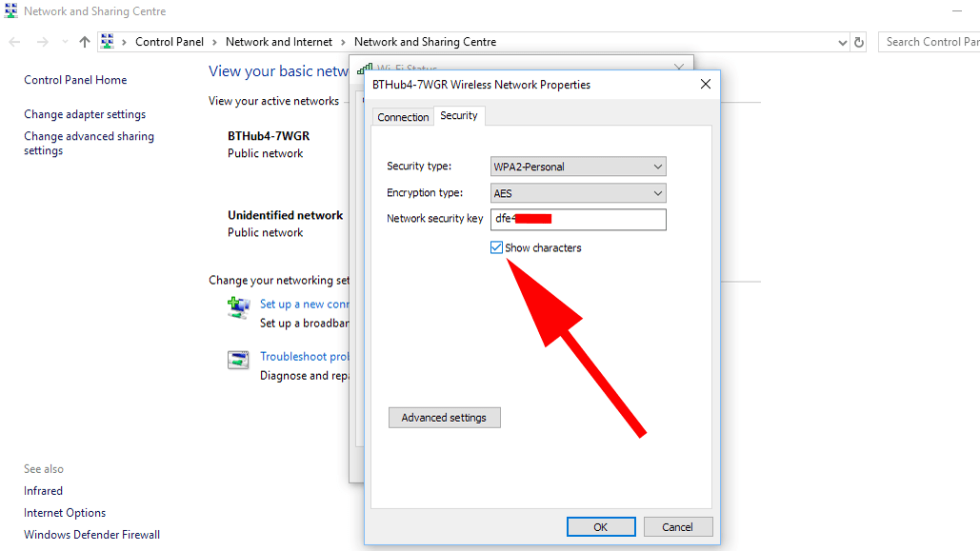
Task: Expand address bar history dropdown
Action: click(843, 43)
